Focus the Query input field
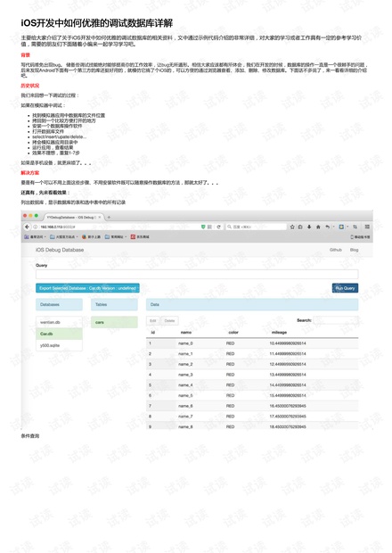Image resolution: width=392 pixels, height=553 pixels. click(197, 275)
